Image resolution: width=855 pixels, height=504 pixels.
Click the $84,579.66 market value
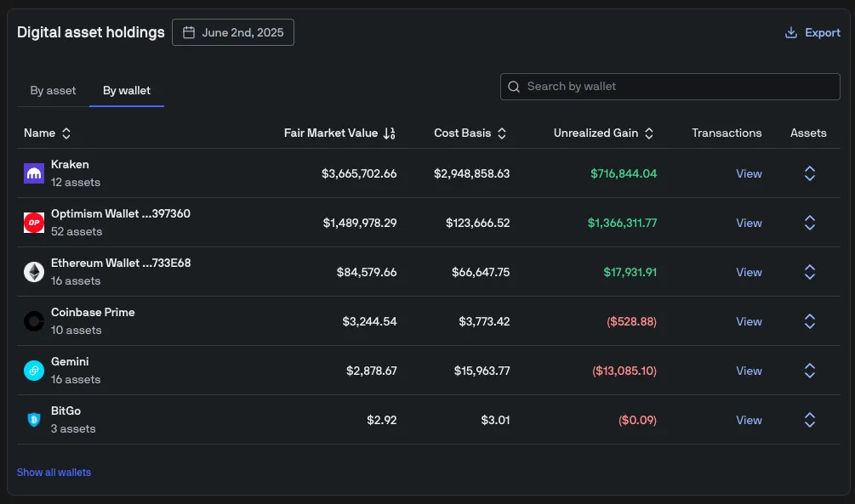point(367,273)
